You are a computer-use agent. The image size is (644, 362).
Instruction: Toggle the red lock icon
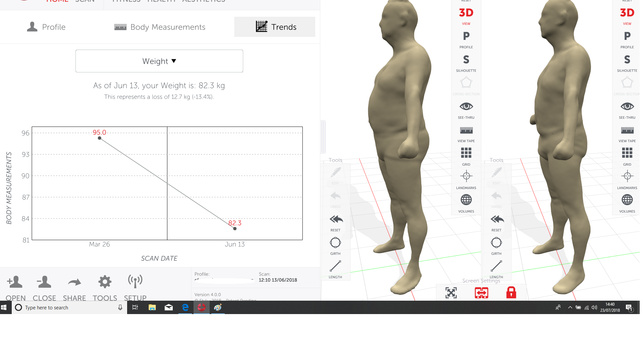511,292
